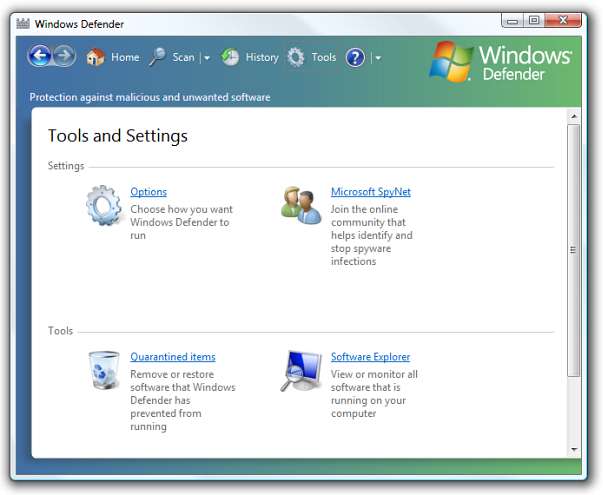Open the Quarantined items link
The image size is (603, 495).
pos(172,357)
